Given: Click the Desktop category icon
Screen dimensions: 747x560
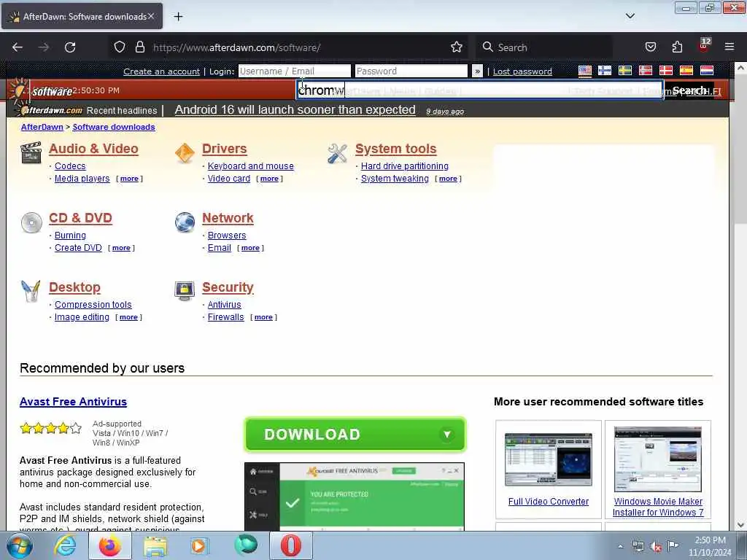Looking at the screenshot, I should [x=31, y=291].
